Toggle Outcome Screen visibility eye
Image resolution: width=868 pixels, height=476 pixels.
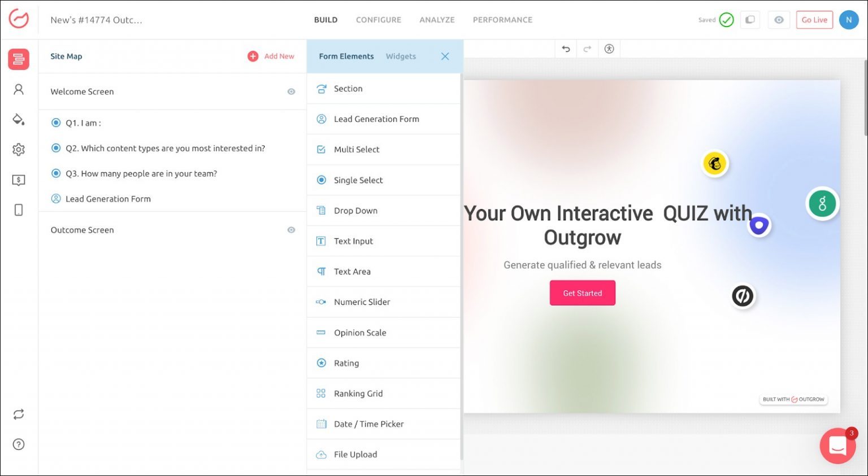(x=291, y=230)
